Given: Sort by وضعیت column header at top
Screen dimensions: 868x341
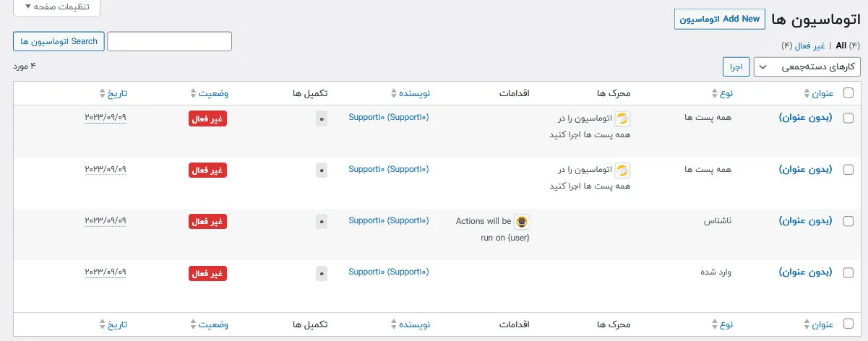Looking at the screenshot, I should [210, 94].
